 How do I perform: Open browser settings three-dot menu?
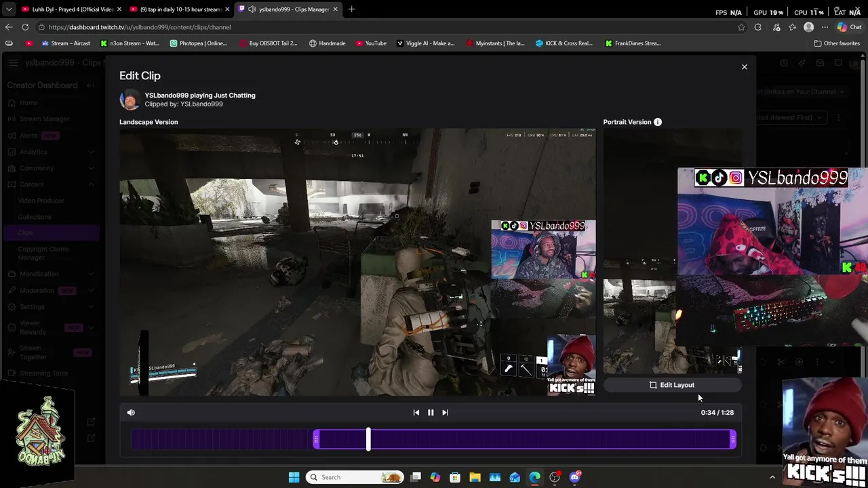tap(825, 27)
